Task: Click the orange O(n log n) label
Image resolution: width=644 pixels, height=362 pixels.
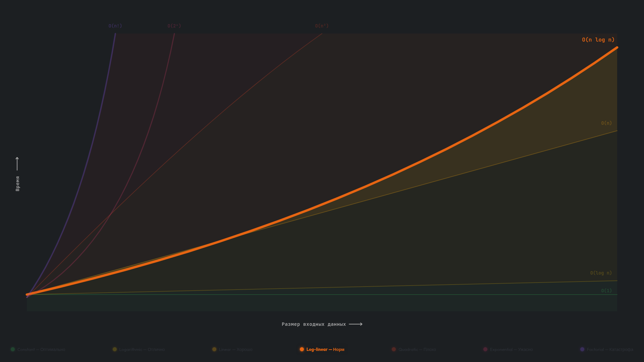Action: point(598,40)
